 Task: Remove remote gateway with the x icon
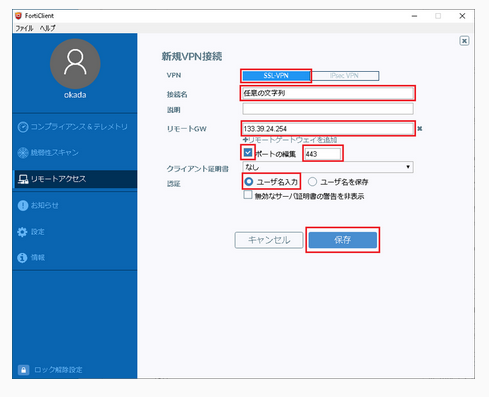[420, 129]
